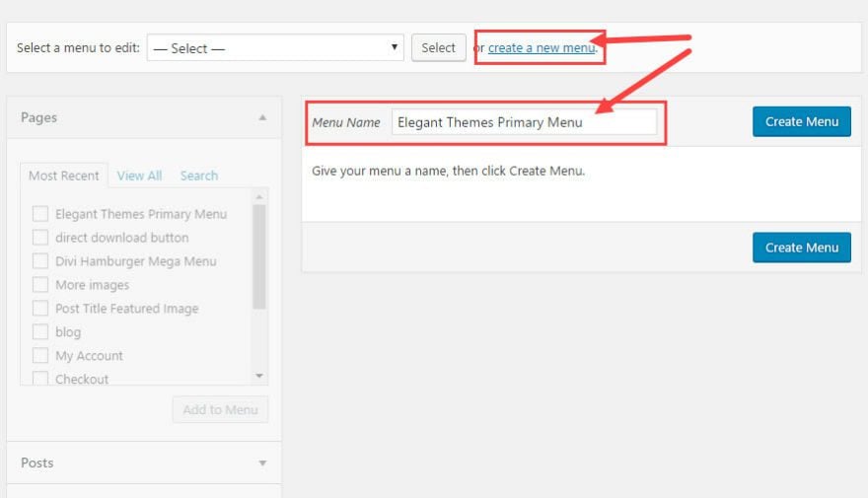Click the create a new menu link
The height and width of the screenshot is (498, 868).
pos(542,48)
